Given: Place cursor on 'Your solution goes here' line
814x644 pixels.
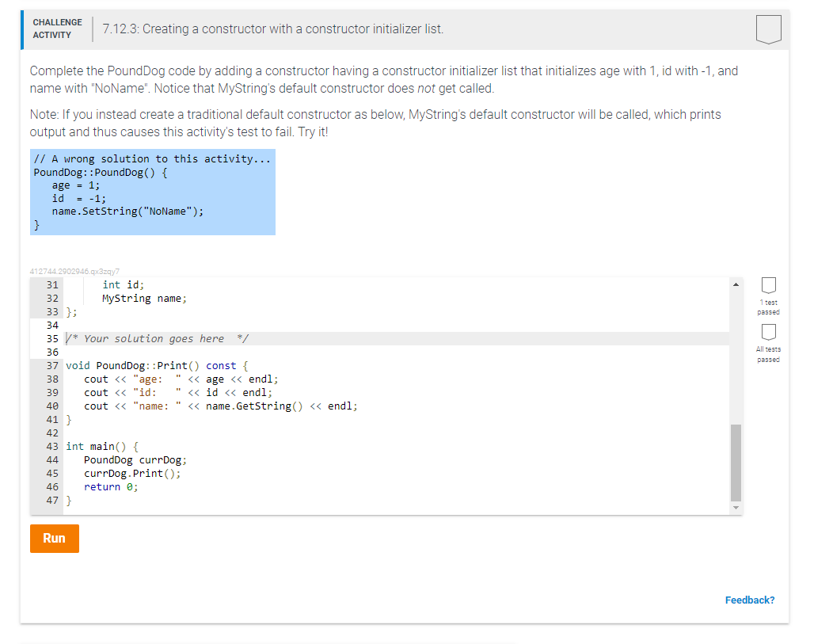Looking at the screenshot, I should 397,338.
